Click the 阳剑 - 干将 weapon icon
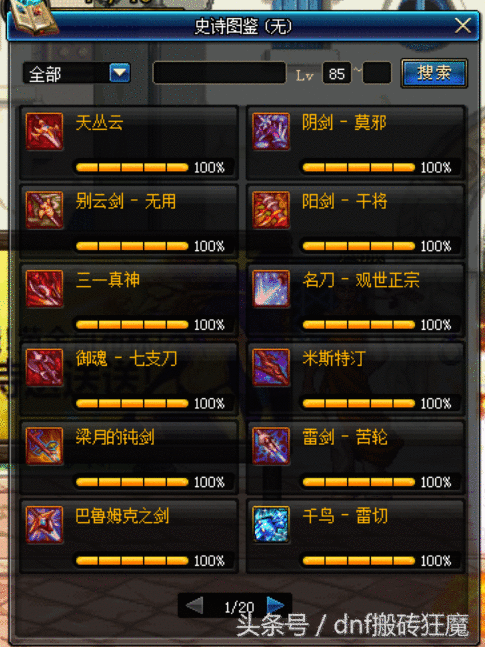 click(x=271, y=210)
